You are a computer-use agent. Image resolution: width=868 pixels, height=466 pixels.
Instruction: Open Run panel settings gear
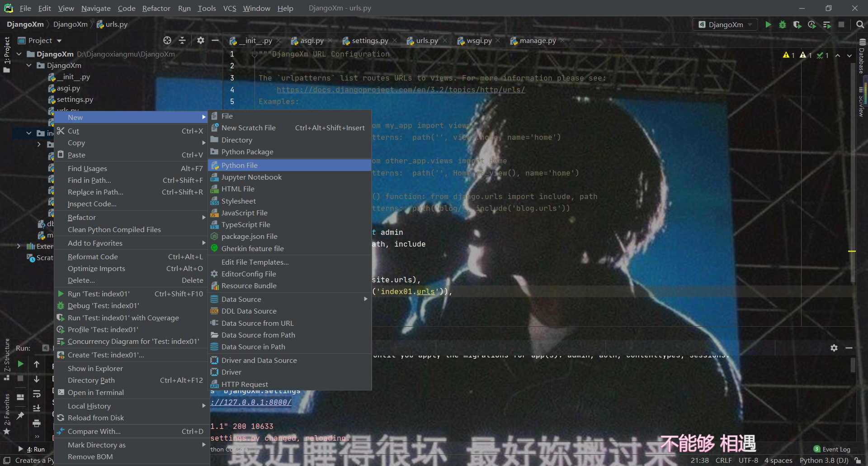834,348
